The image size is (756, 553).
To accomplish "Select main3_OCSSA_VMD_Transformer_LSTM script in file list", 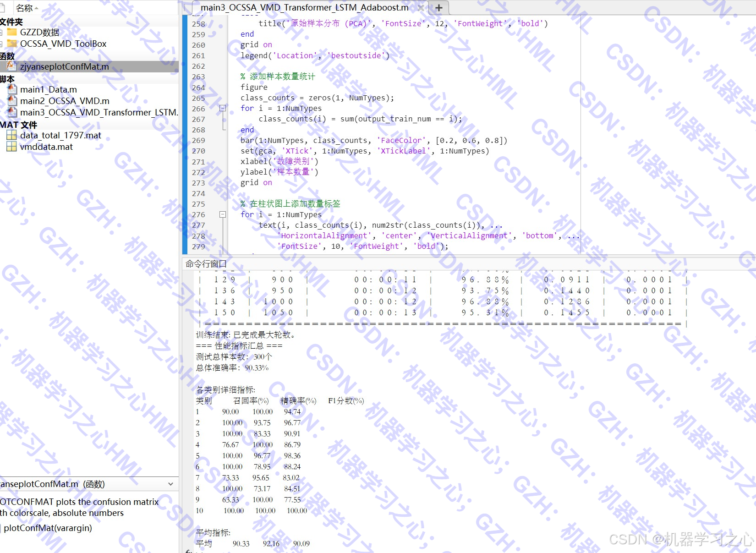I will click(x=99, y=112).
